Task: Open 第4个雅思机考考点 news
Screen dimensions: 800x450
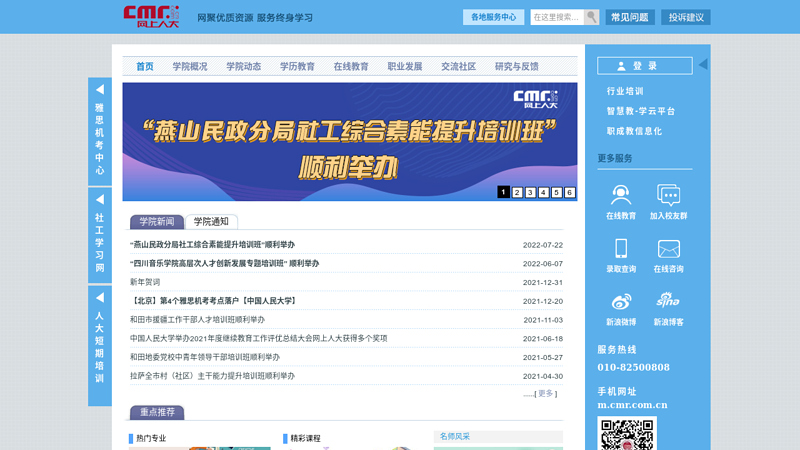Action: point(214,301)
